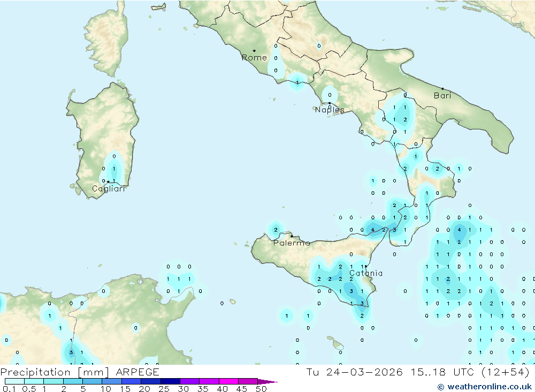The image size is (535, 392).
Task: Select the 0.1–0.5 mm legend swatch
Action: (14, 381)
